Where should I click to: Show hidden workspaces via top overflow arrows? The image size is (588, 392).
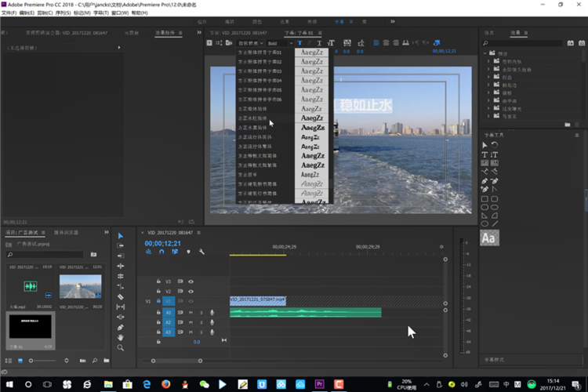click(393, 22)
